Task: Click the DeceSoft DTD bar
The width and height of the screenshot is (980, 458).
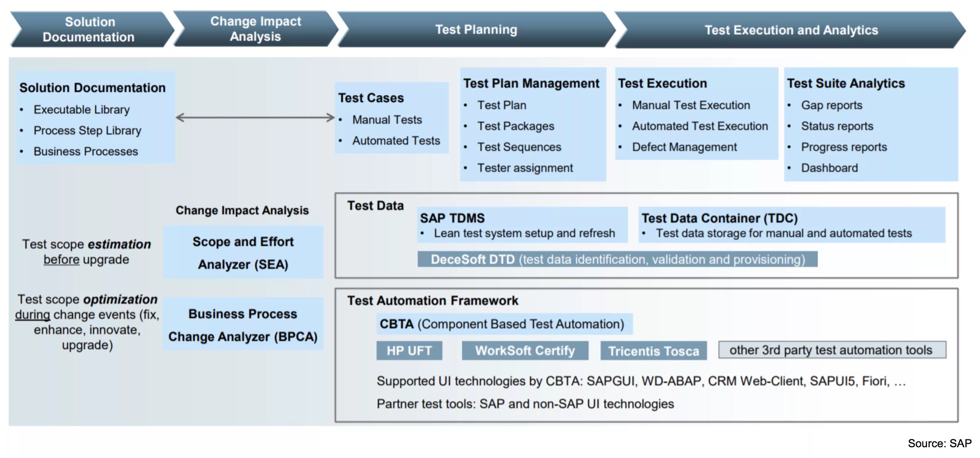Action: [617, 259]
